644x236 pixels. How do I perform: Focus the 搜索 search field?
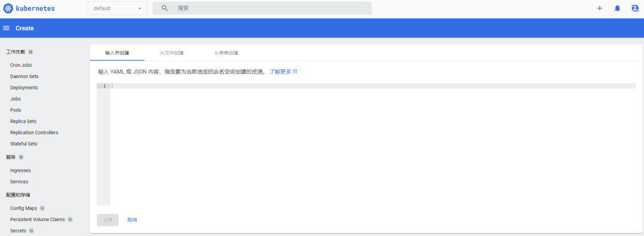coord(262,8)
